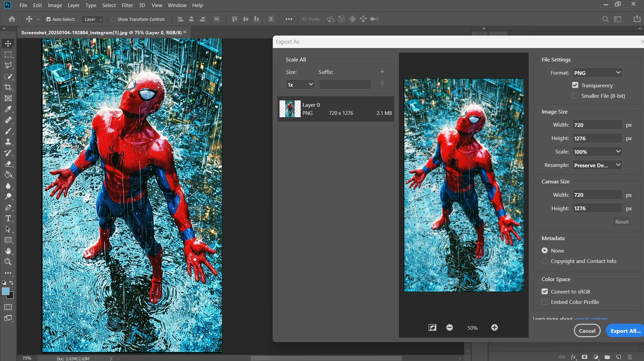
Task: Select the Hand tool
Action: 8,251
